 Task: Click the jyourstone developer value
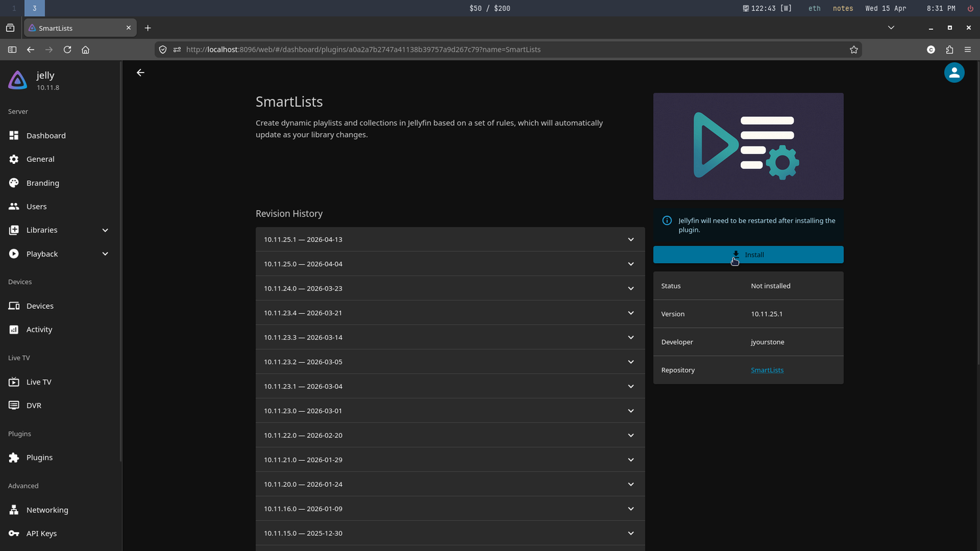[768, 342]
